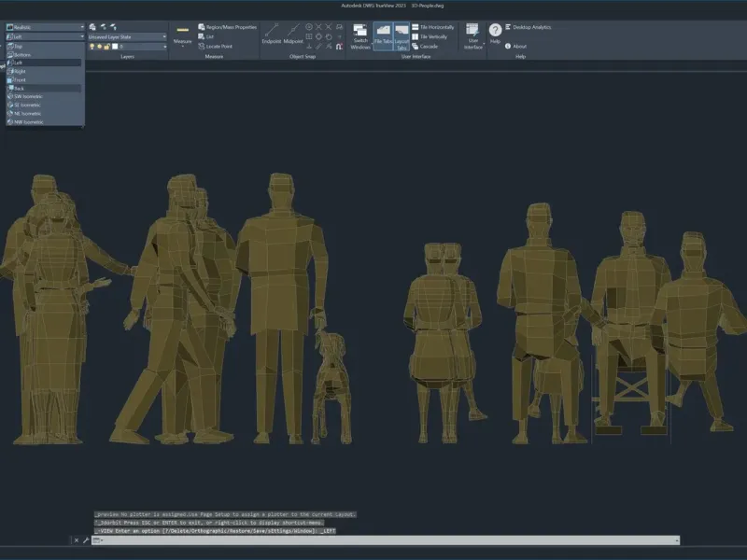The image size is (747, 560).
Task: Click the command line input field
Action: [x=373, y=539]
